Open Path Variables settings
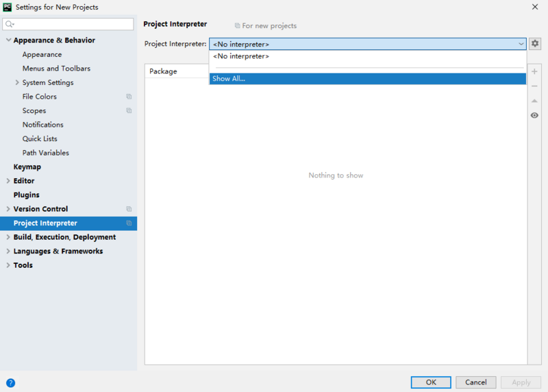 coord(46,153)
